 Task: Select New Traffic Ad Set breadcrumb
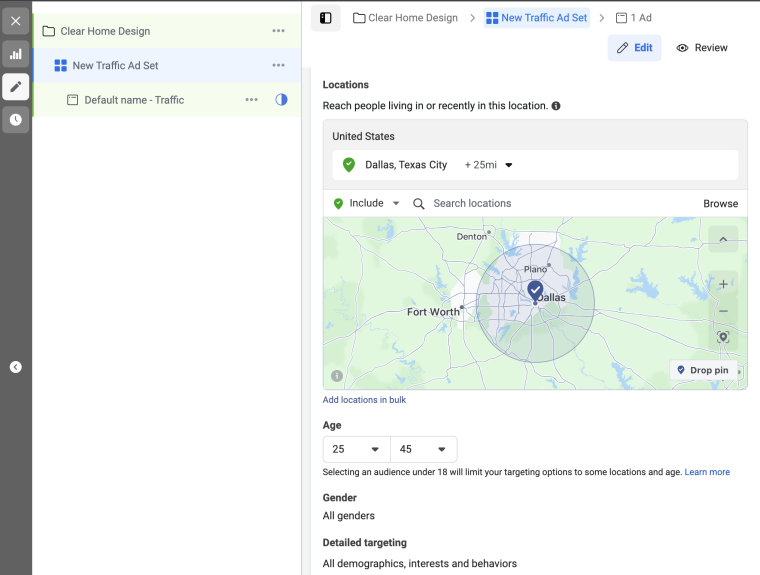coord(537,18)
